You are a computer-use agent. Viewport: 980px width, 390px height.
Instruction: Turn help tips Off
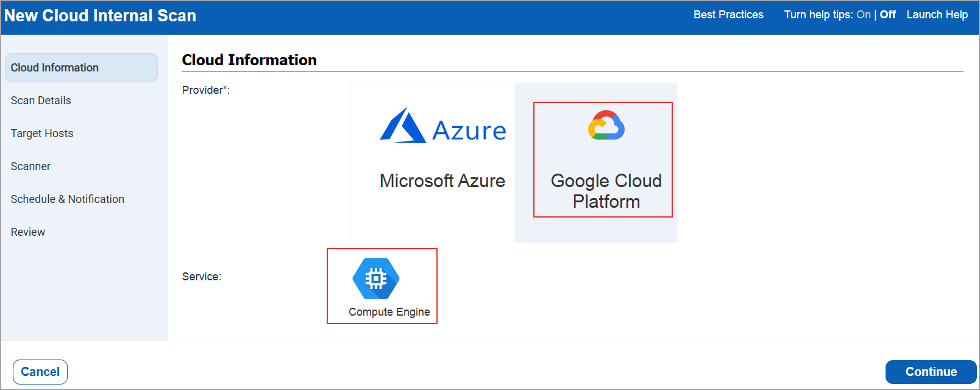(x=887, y=15)
